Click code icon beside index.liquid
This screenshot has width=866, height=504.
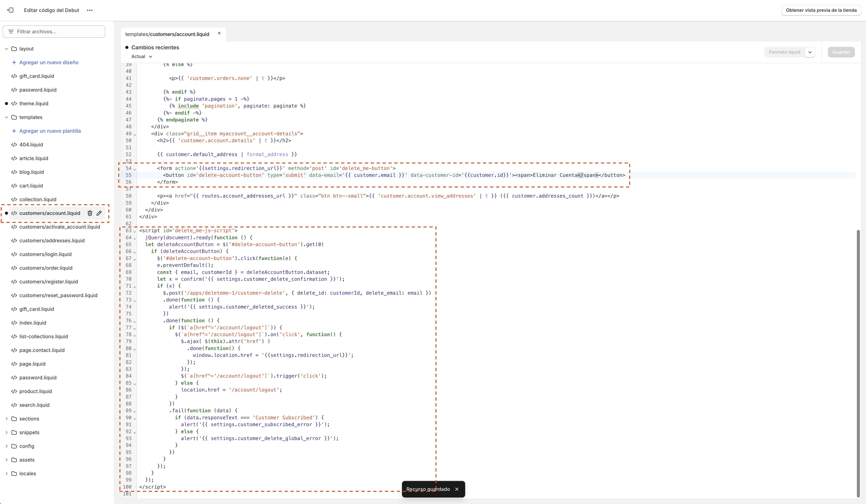[14, 323]
